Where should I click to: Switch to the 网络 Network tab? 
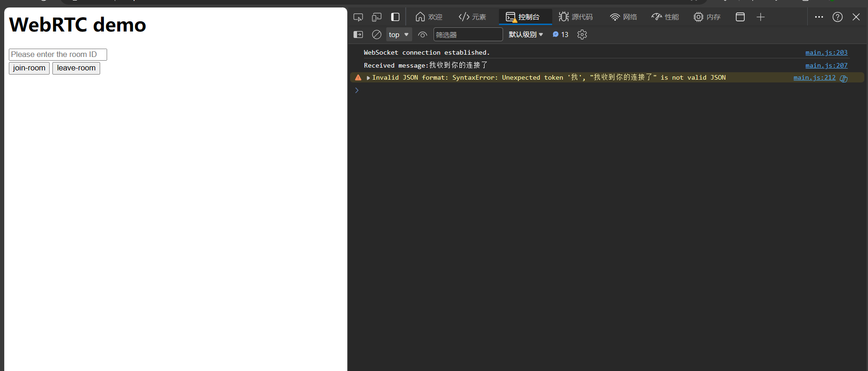(623, 17)
